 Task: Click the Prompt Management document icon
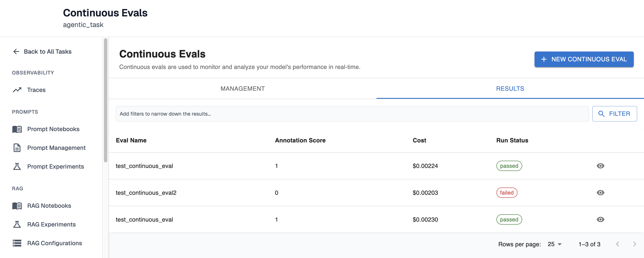click(x=17, y=148)
